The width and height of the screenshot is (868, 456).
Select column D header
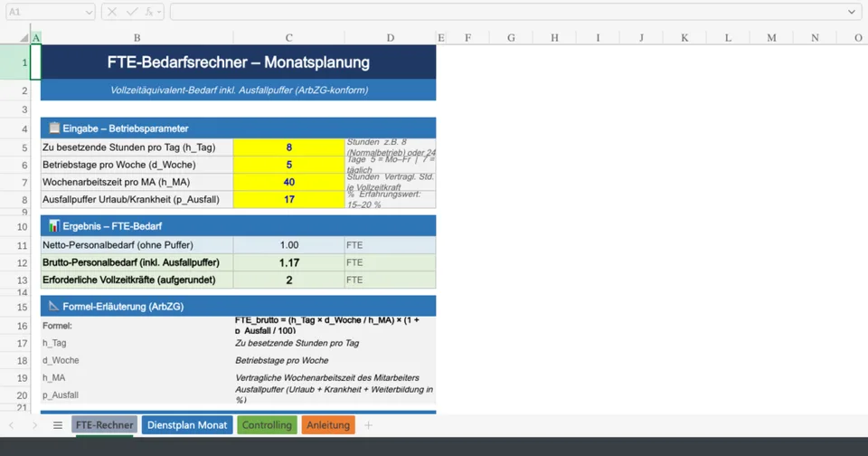391,38
